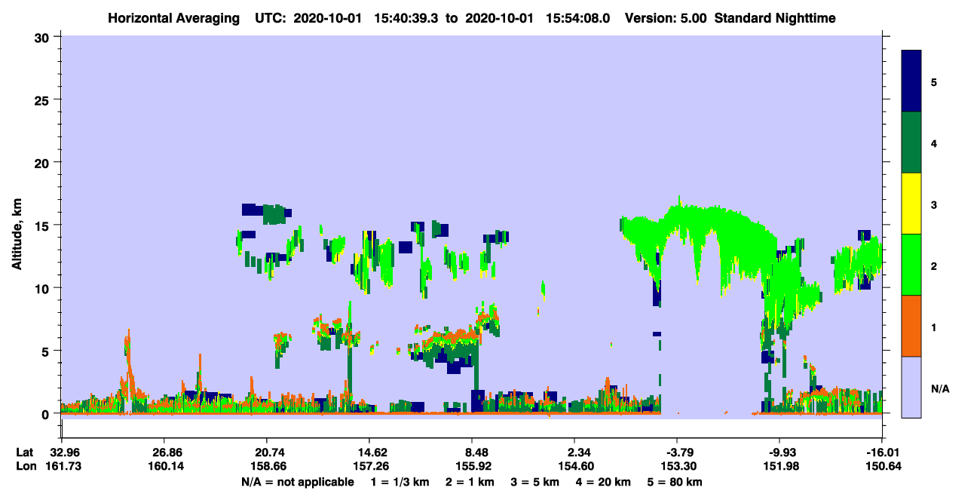Click the latitude value '-3.79'
Viewport: 980px width, 503px height.
point(677,452)
